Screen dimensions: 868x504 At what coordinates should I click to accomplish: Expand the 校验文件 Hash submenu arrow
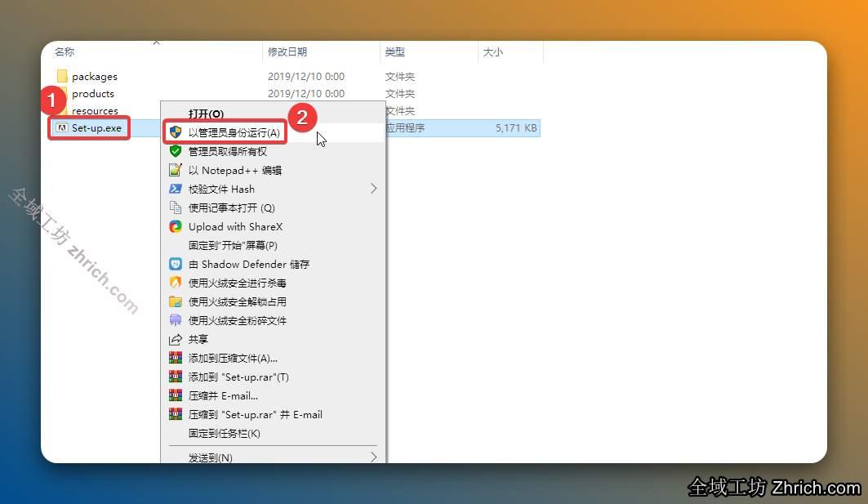click(x=374, y=189)
